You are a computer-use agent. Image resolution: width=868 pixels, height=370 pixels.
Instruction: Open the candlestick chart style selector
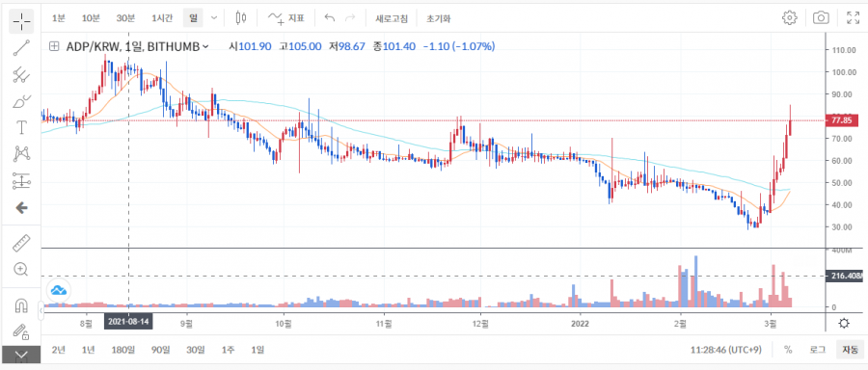coord(240,18)
